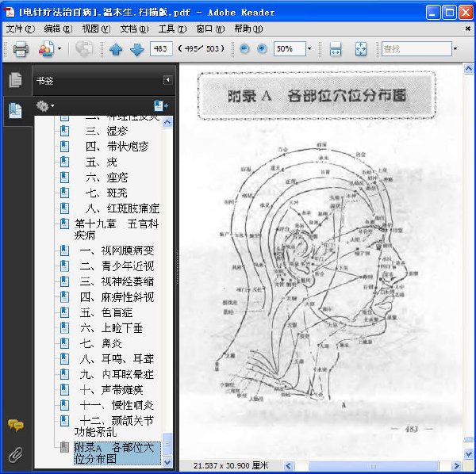Click the page number field showing 483
Screen dimensions: 476x474
tap(161, 49)
